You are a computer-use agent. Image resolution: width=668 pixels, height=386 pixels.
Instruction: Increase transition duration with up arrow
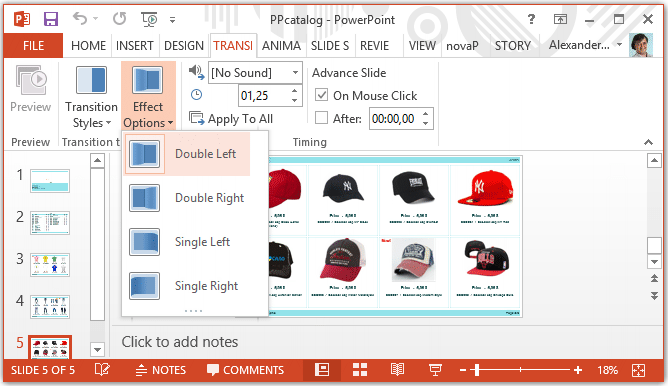[x=294, y=91]
